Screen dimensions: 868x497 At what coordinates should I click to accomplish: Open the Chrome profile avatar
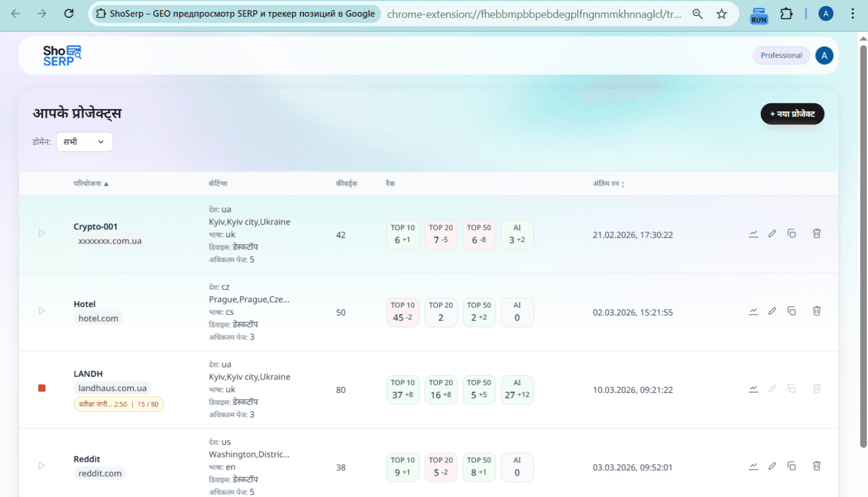[825, 14]
